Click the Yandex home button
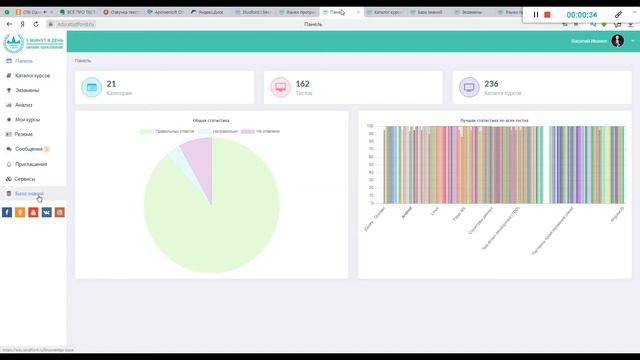This screenshot has height=360, width=640. point(22,24)
